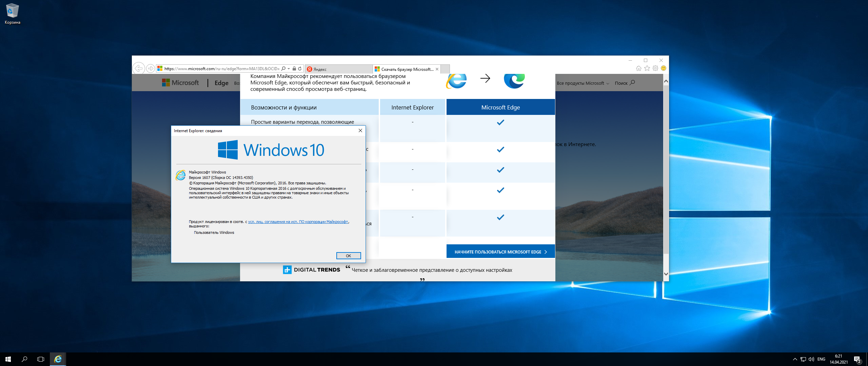The height and width of the screenshot is (366, 868).
Task: Open the address bar autocomplete dropdown arrow
Action: (289, 68)
